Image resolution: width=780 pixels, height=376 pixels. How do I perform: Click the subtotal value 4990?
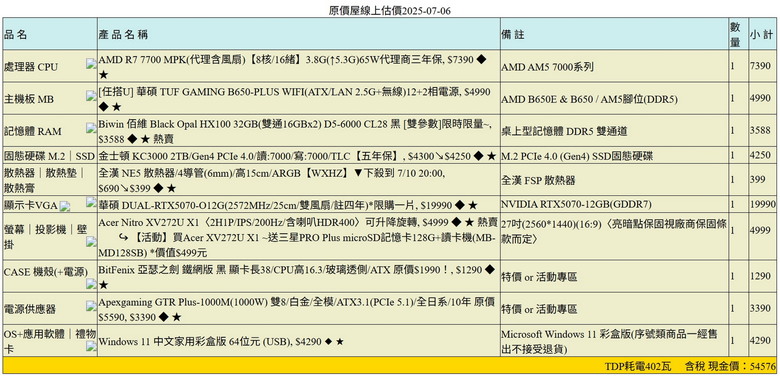pyautogui.click(x=760, y=99)
